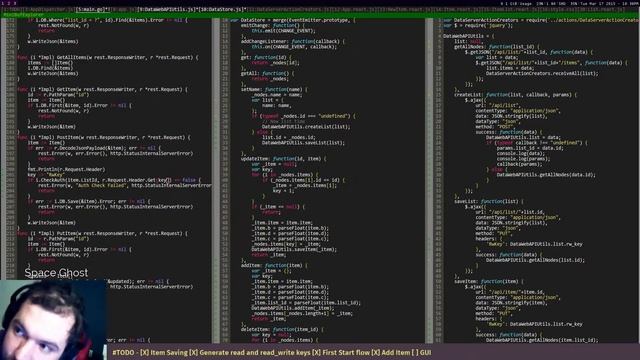Click the 'Auth Check Failed' error line

pos(125,185)
